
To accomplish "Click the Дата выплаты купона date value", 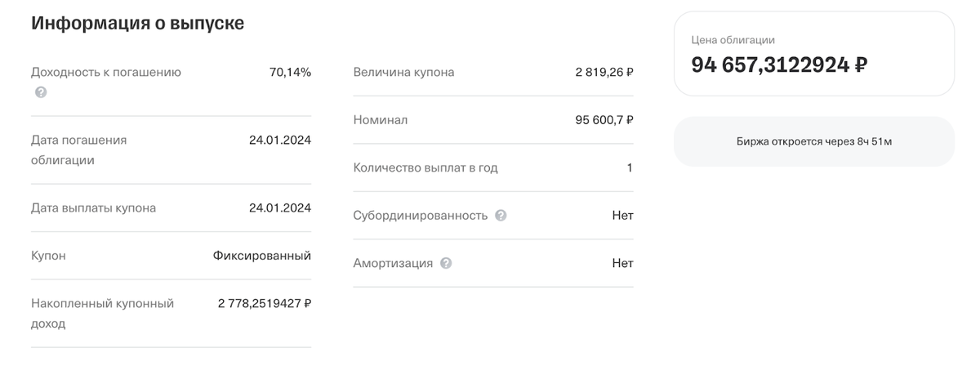I will click(x=280, y=208).
